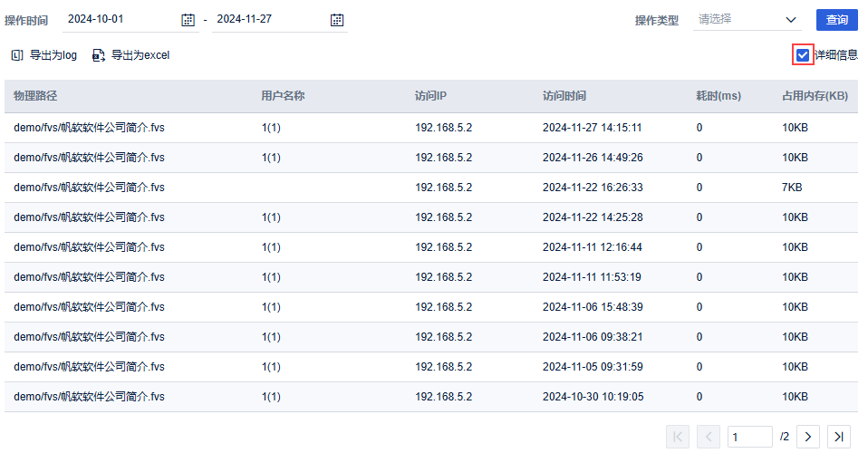
Task: Click the 查询 button
Action: tap(836, 20)
